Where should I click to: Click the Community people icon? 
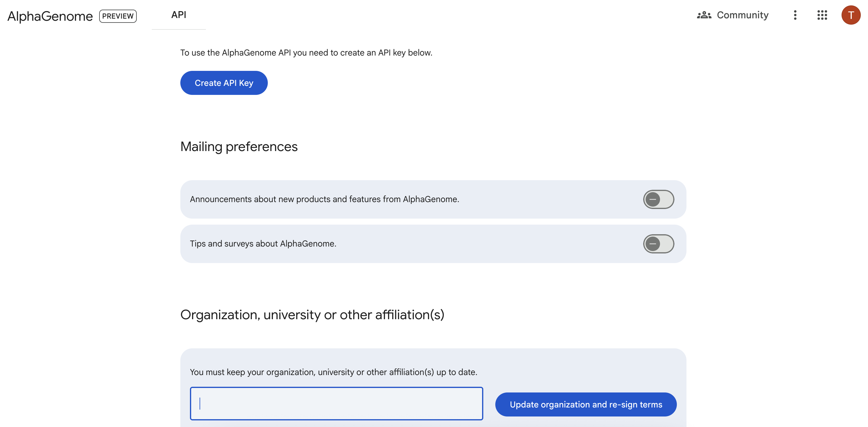pyautogui.click(x=704, y=15)
